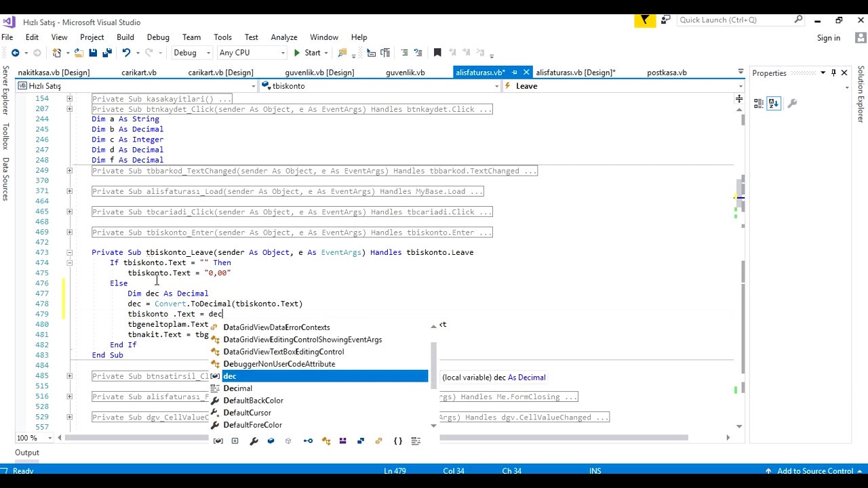Select Alphabetical sort in Properties panel
868x488 pixels.
[x=774, y=103]
